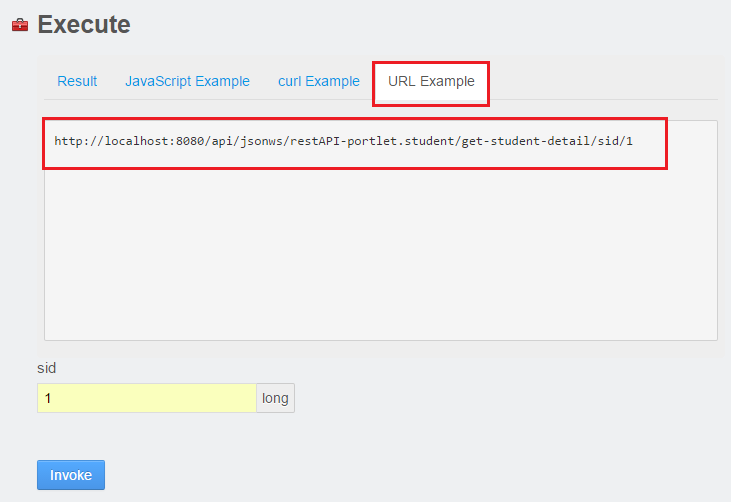Click the sid parameter label
The image size is (731, 502).
coord(47,368)
